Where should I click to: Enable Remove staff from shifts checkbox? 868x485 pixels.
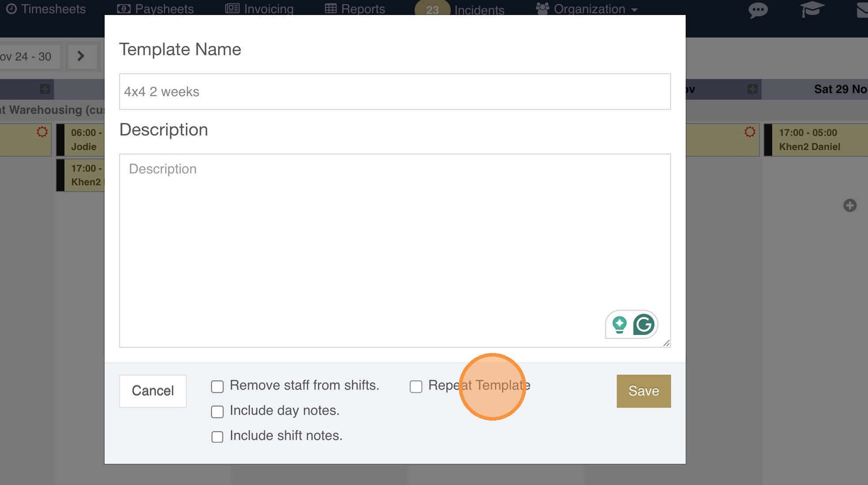(217, 387)
